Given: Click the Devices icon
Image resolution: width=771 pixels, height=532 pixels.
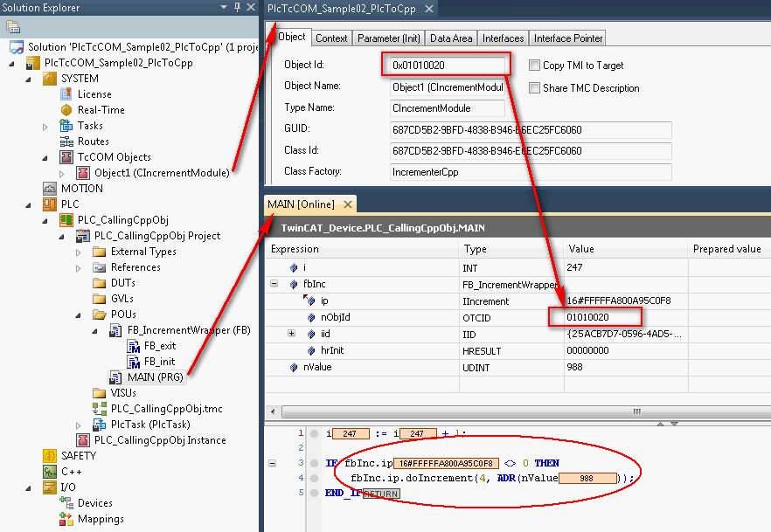Looking at the screenshot, I should point(66,503).
